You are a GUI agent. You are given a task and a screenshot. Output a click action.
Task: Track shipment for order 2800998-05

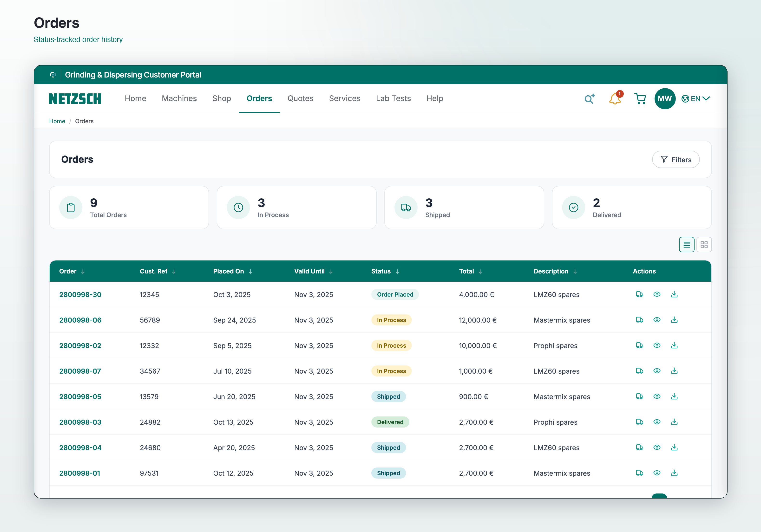coord(639,396)
